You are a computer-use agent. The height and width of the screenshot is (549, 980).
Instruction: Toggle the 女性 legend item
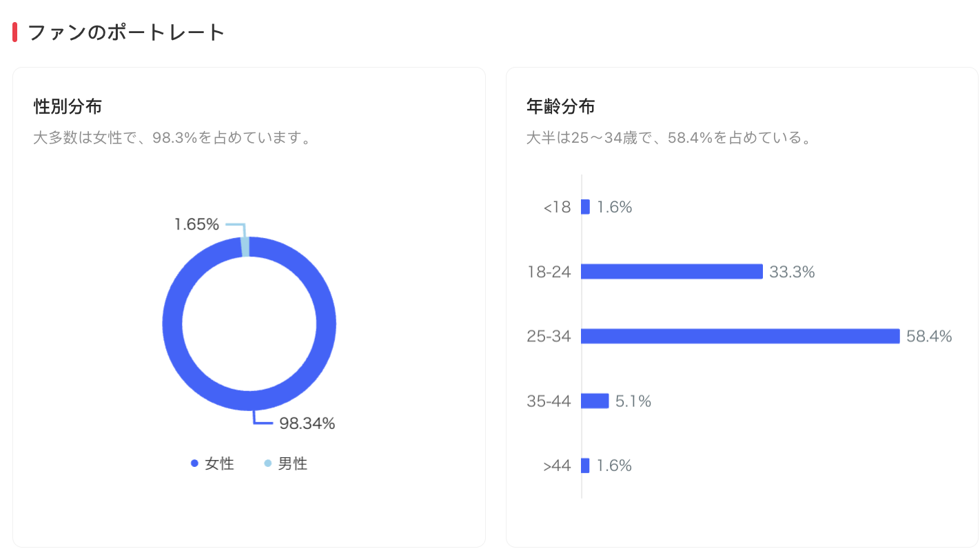click(x=212, y=463)
